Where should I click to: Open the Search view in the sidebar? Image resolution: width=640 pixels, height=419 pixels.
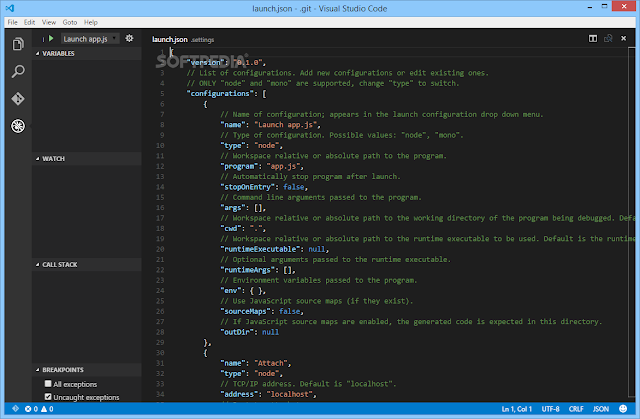point(18,71)
